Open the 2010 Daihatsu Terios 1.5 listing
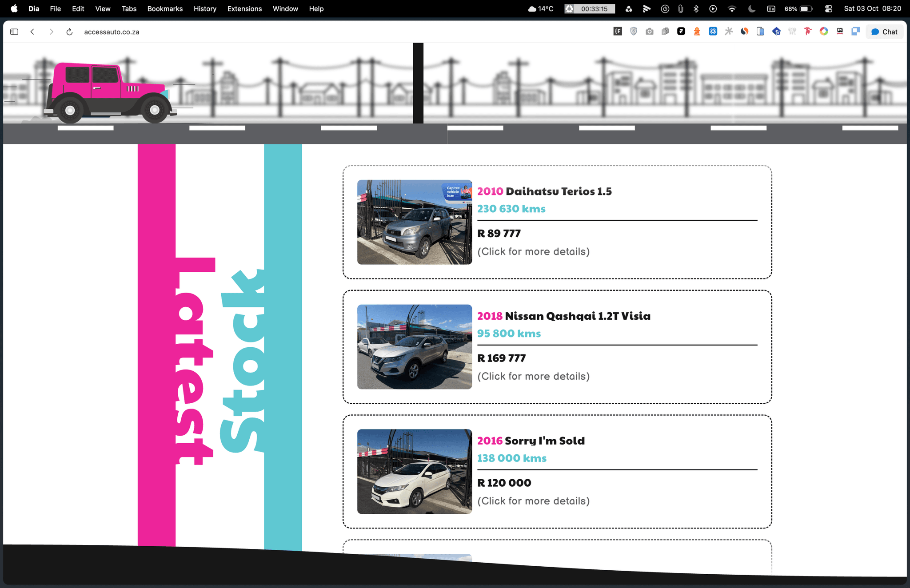 544,191
